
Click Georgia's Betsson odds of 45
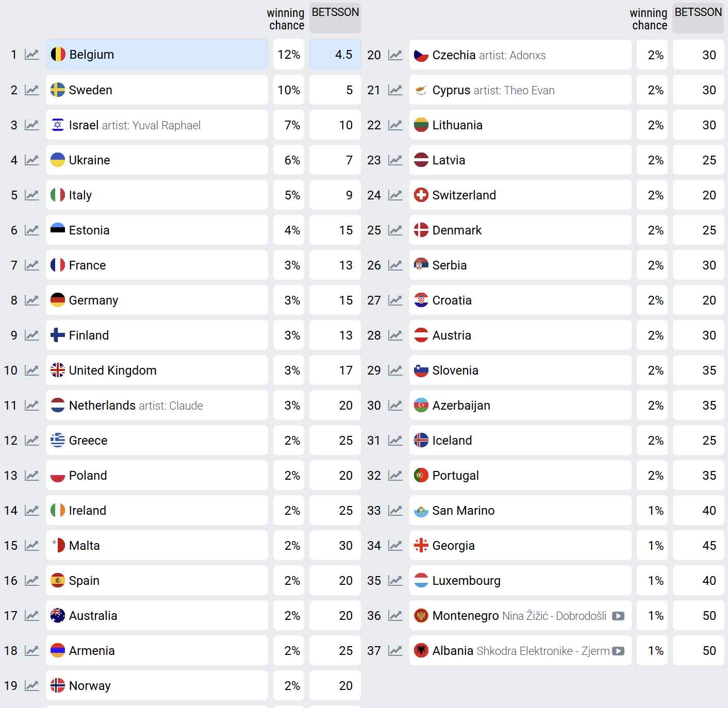698,546
